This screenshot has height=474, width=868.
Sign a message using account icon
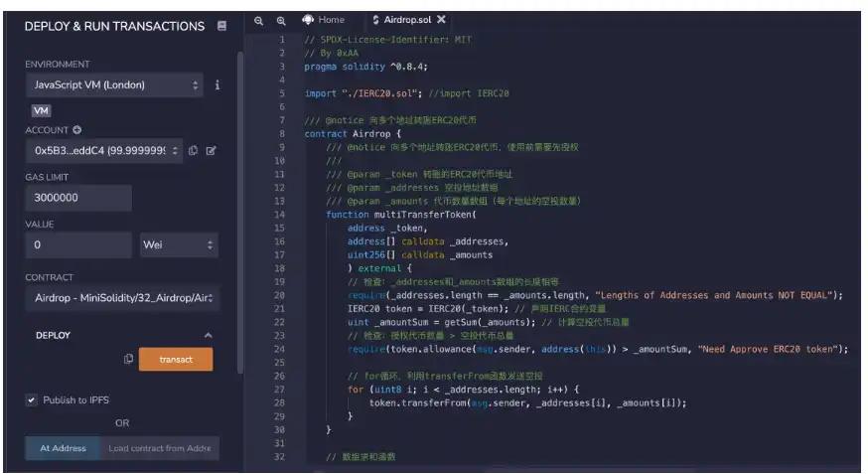pyautogui.click(x=211, y=151)
